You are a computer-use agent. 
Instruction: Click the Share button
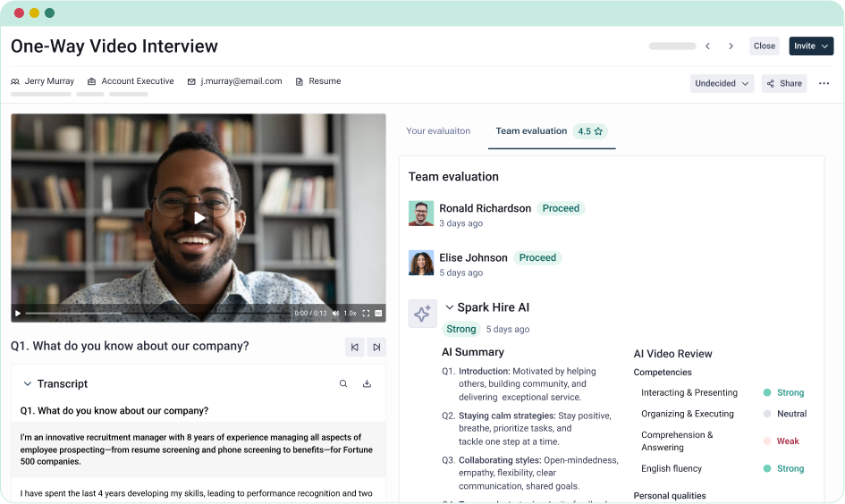pyautogui.click(x=784, y=84)
